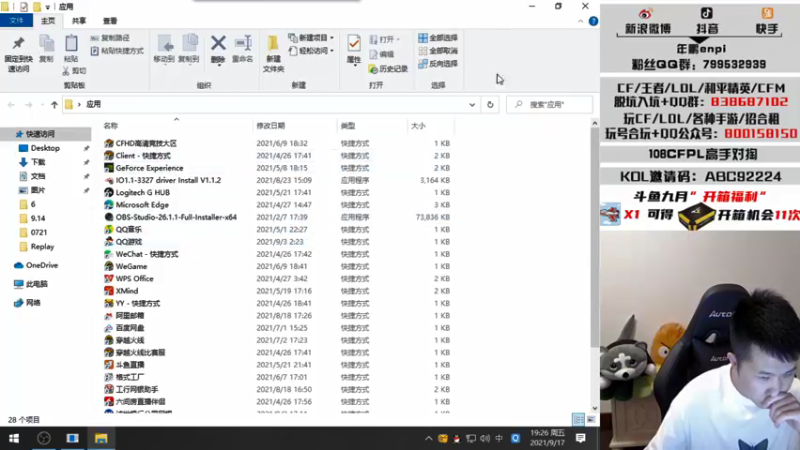Click the Back navigation arrow

pos(11,105)
